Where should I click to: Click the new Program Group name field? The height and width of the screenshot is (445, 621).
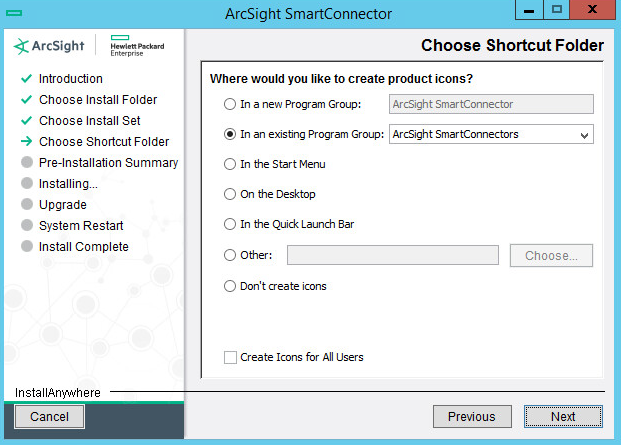[x=491, y=104]
